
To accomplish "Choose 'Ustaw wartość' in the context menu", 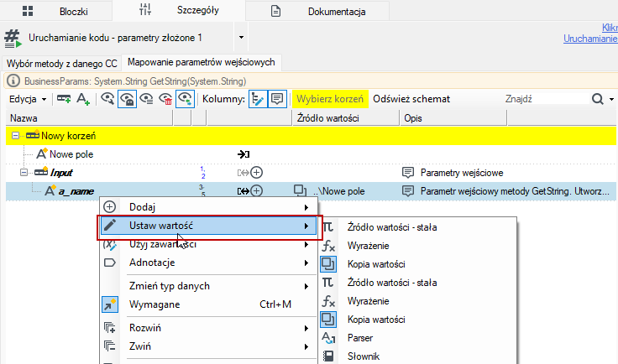I will [x=208, y=226].
